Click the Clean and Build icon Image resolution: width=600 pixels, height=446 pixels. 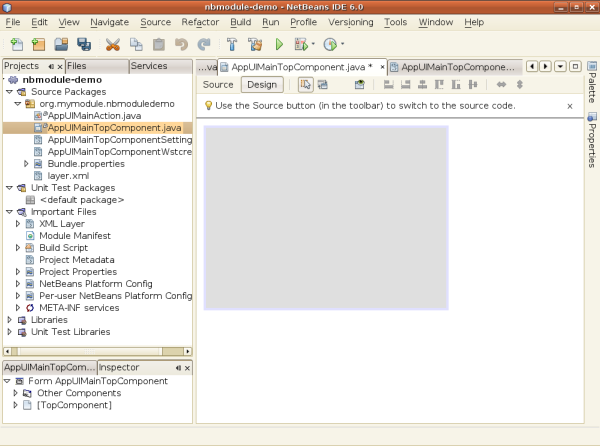click(x=255, y=44)
